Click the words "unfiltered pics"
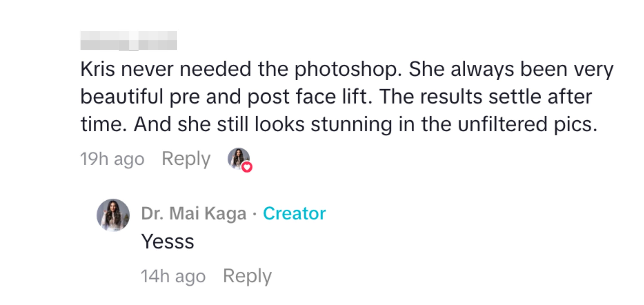 coord(527,124)
